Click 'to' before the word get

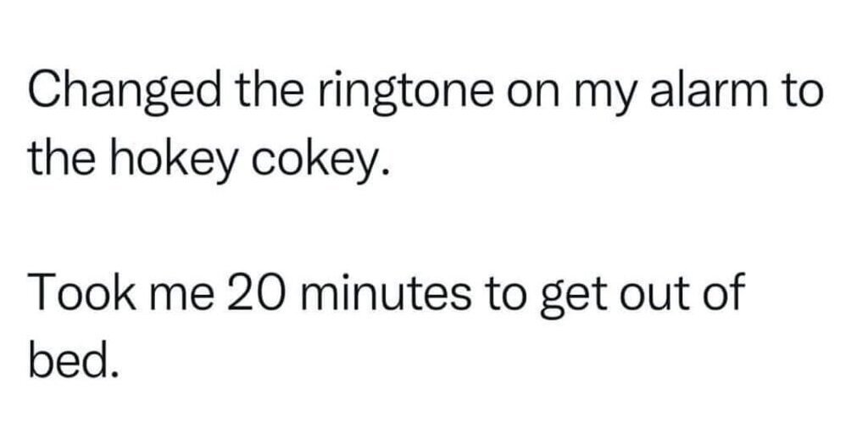[504, 293]
